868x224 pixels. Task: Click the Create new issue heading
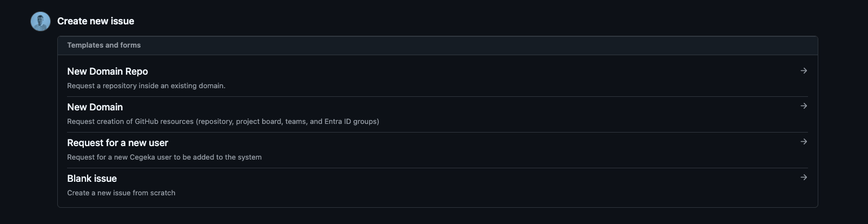click(x=96, y=21)
